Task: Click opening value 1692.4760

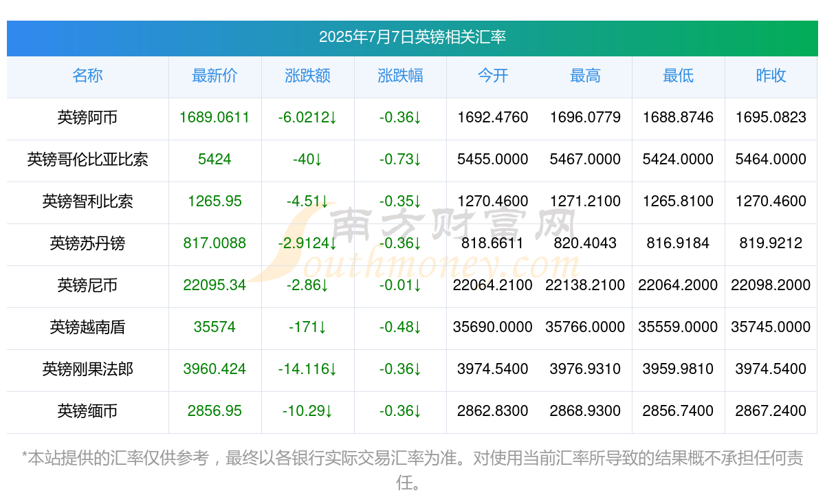Action: [x=493, y=118]
